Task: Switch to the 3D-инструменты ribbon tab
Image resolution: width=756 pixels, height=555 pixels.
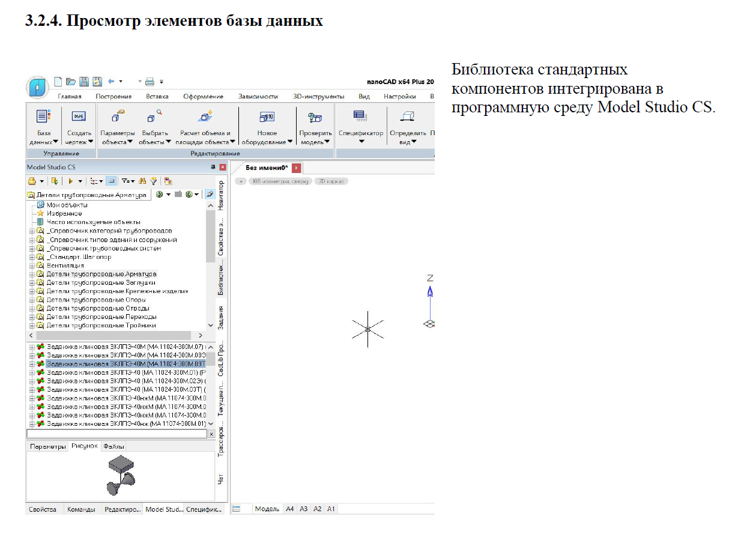Action: click(x=319, y=96)
